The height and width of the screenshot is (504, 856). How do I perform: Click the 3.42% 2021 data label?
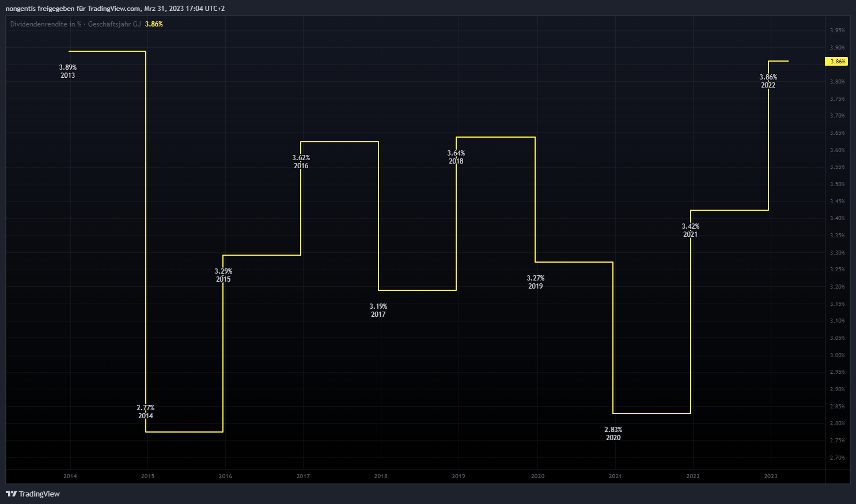click(x=691, y=230)
